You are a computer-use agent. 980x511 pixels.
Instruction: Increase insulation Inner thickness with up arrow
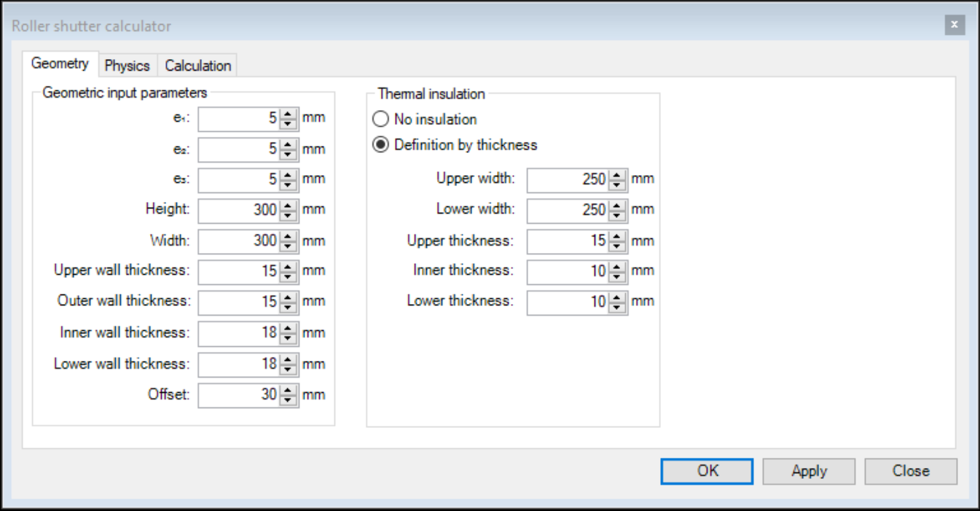click(617, 267)
